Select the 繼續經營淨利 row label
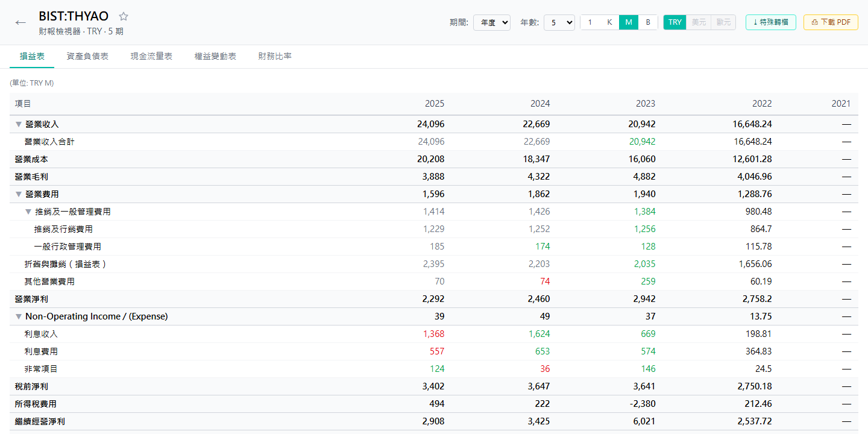Screen dimensions: 868x434 click(40, 421)
